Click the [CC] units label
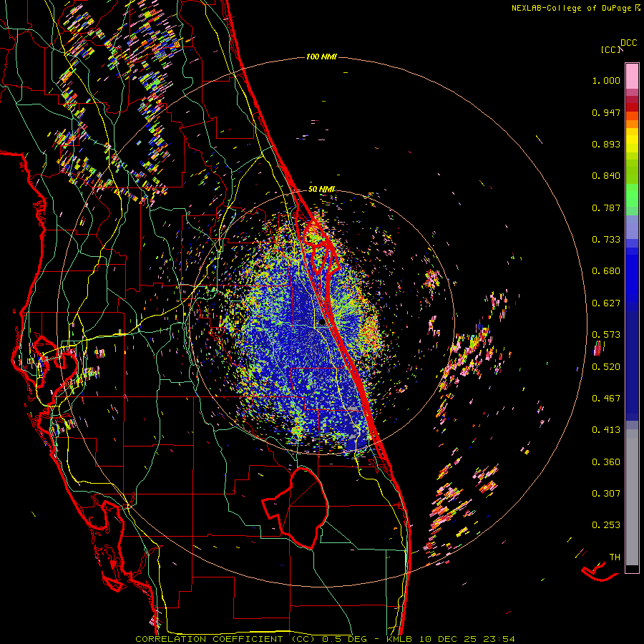The width and height of the screenshot is (644, 644). pyautogui.click(x=611, y=49)
